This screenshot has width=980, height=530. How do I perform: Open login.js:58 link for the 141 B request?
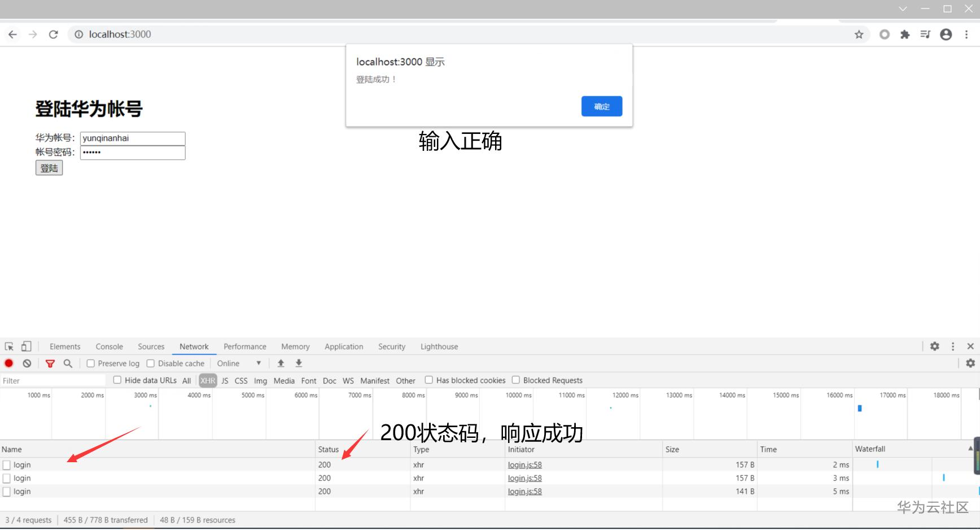click(x=525, y=492)
